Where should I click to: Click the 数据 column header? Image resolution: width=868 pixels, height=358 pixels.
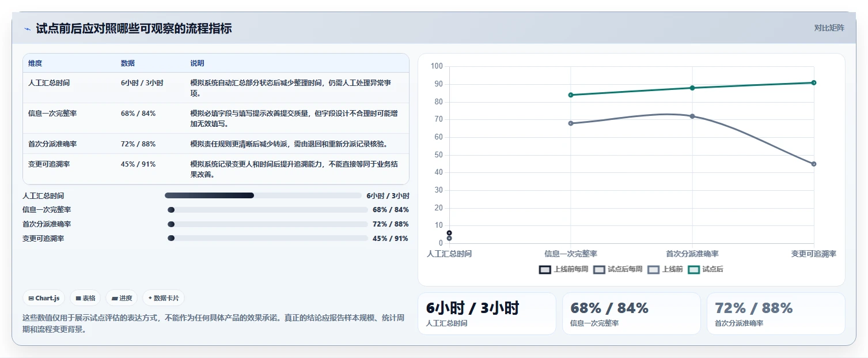click(x=128, y=63)
